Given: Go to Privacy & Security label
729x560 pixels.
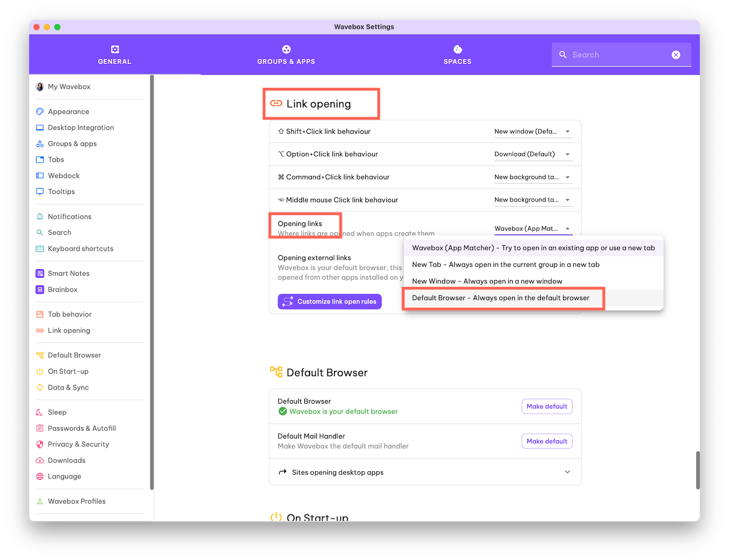Looking at the screenshot, I should pos(78,444).
